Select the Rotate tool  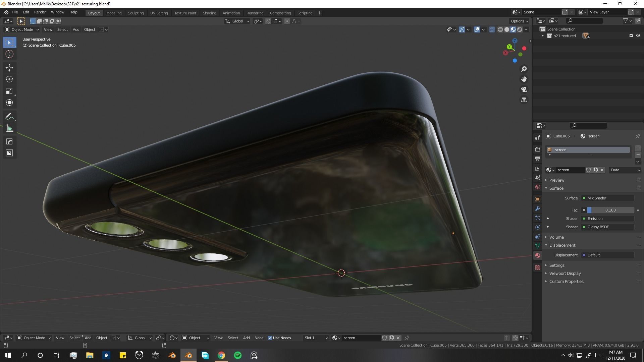point(9,79)
